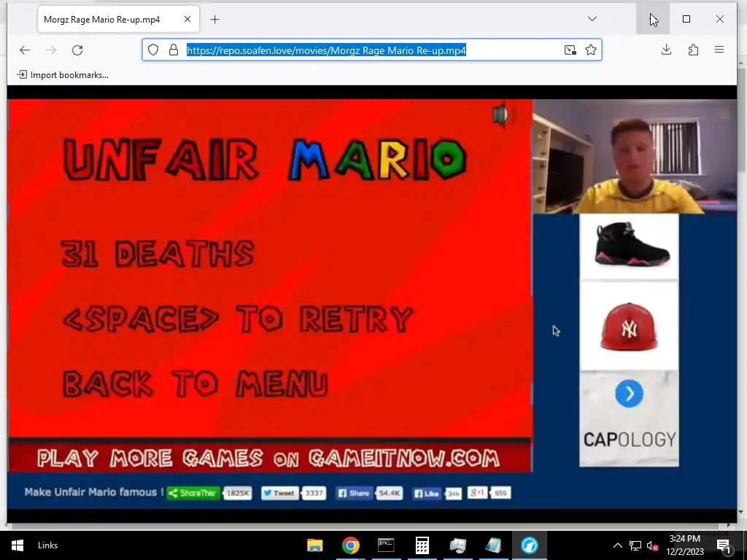The image size is (747, 560).
Task: Click the webcam video overlay
Action: point(635,156)
